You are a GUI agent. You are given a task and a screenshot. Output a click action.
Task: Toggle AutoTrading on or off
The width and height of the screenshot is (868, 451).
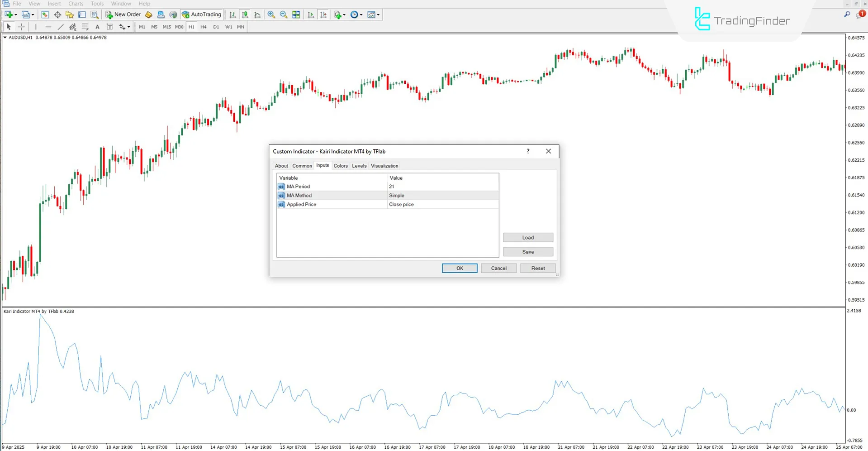(201, 14)
